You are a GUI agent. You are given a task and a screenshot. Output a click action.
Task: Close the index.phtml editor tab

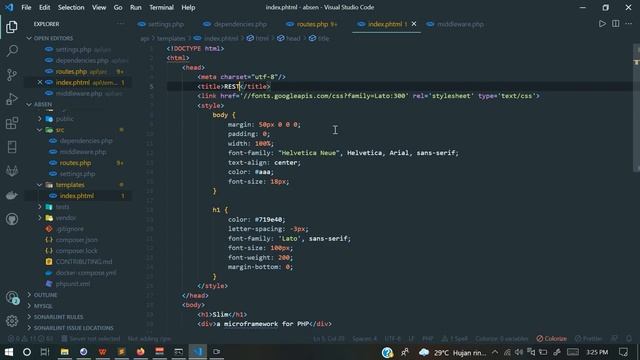click(414, 24)
